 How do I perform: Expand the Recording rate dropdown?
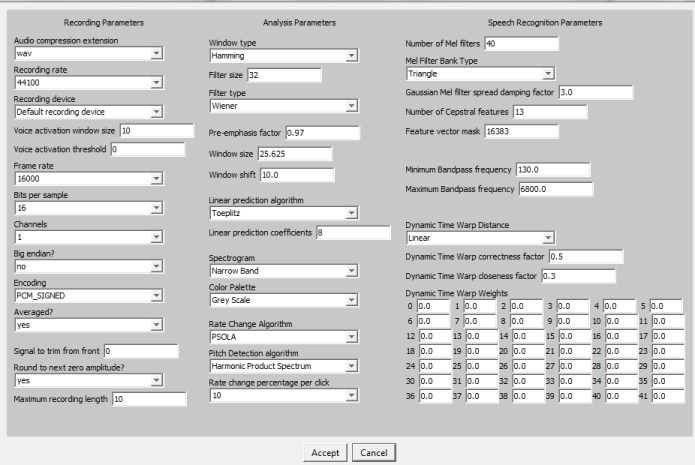coord(88,84)
